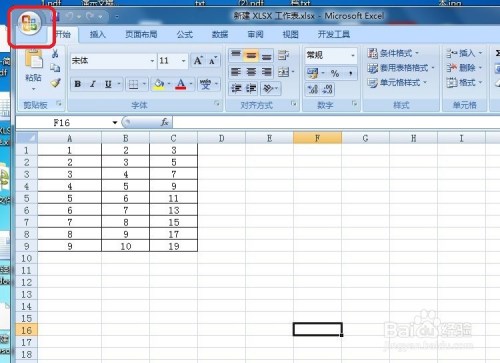Click Delete cells button
The height and width of the screenshot is (363, 500).
pyautogui.click(x=464, y=68)
